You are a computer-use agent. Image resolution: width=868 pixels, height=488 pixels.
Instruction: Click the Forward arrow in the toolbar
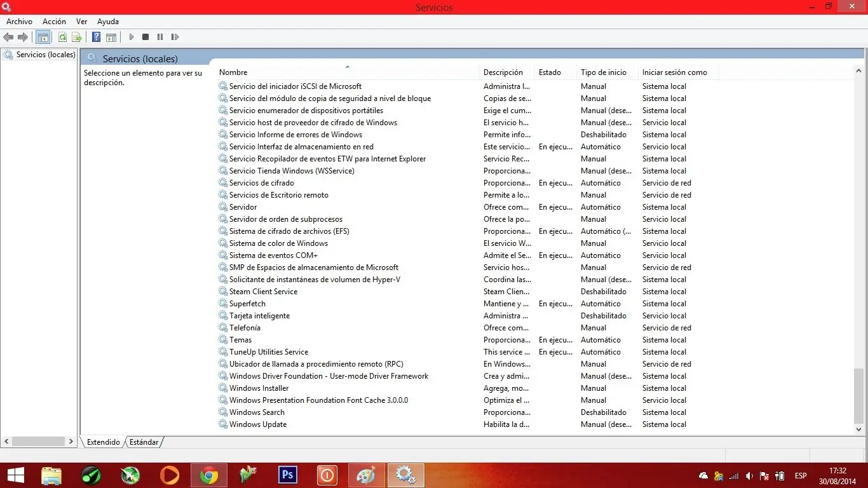coord(23,37)
